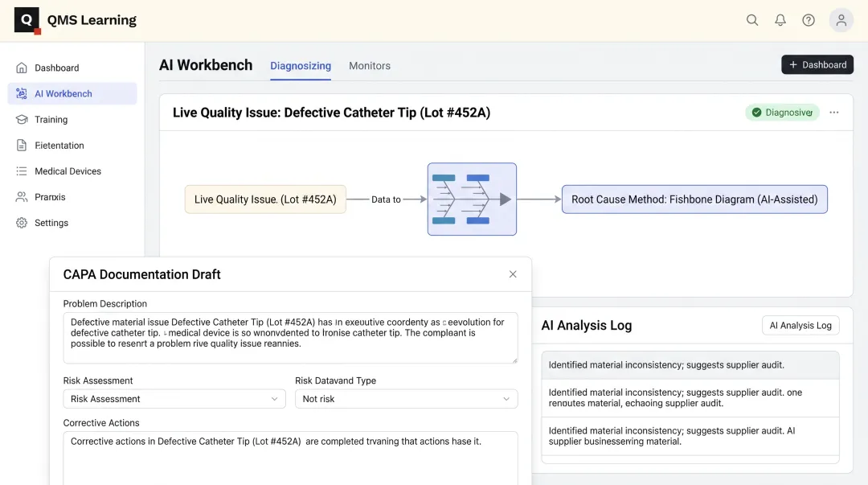Viewport: 868px width, 485px height.
Task: Select log entry mentioning 'echaoing supplier audit'
Action: pos(690,398)
